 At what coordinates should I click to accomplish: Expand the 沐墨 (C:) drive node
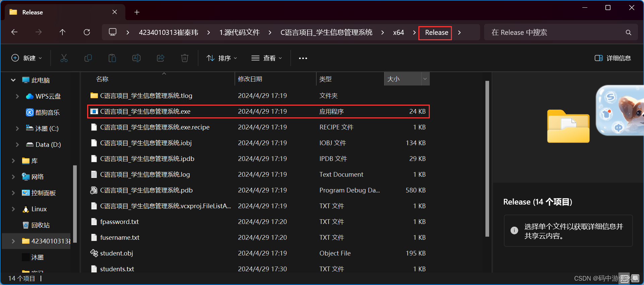[x=17, y=128]
